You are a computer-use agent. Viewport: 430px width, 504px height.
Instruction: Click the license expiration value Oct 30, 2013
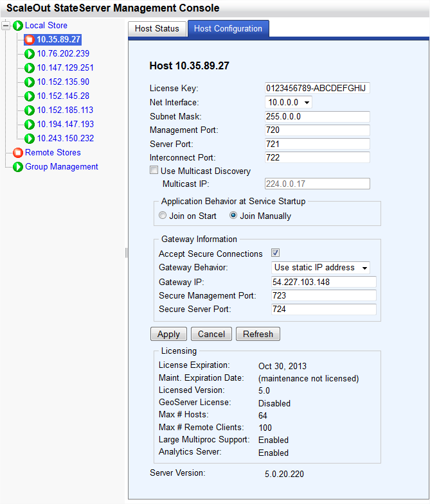(282, 366)
